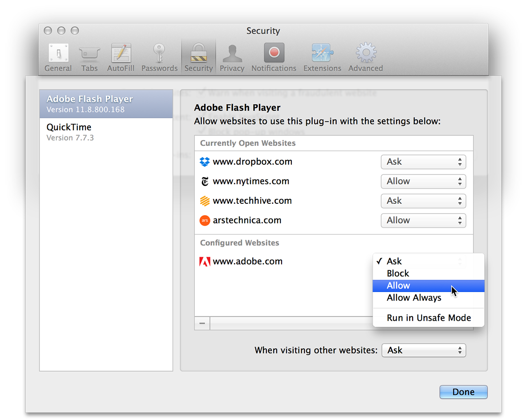This screenshot has height=420, width=527.
Task: Select the www.dropbox.com row text
Action: (x=252, y=162)
